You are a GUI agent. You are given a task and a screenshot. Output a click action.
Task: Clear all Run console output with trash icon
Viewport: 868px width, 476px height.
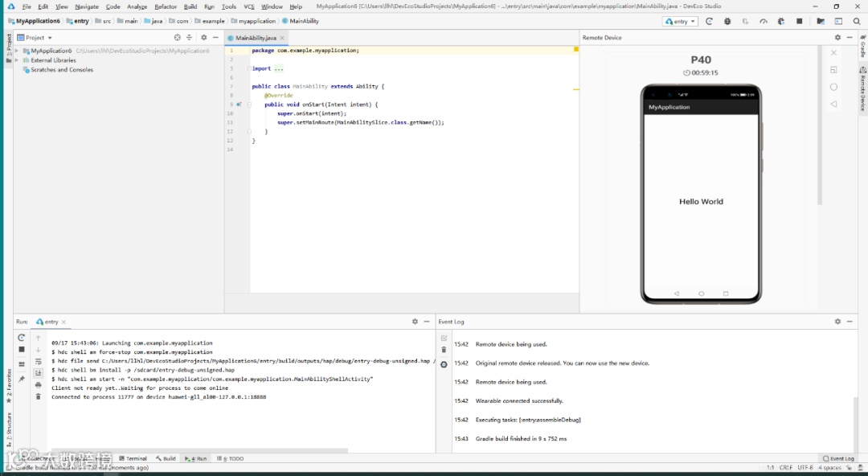pyautogui.click(x=38, y=396)
